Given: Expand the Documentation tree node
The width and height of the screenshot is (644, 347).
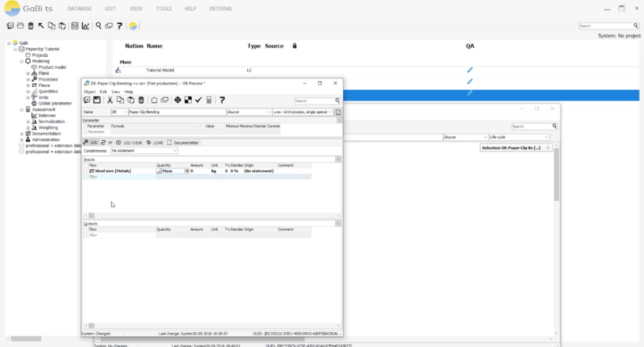Looking at the screenshot, I should (x=22, y=134).
